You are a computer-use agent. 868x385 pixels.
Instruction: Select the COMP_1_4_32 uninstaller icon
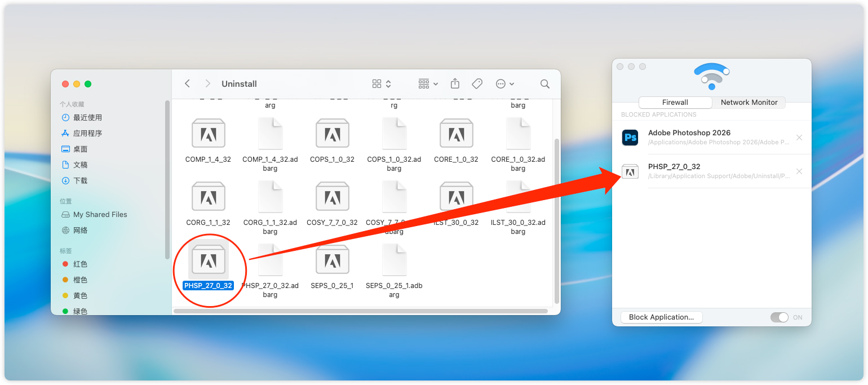click(x=208, y=134)
